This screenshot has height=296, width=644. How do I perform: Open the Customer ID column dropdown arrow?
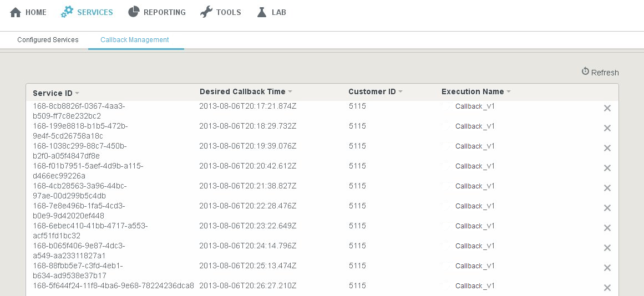click(400, 92)
